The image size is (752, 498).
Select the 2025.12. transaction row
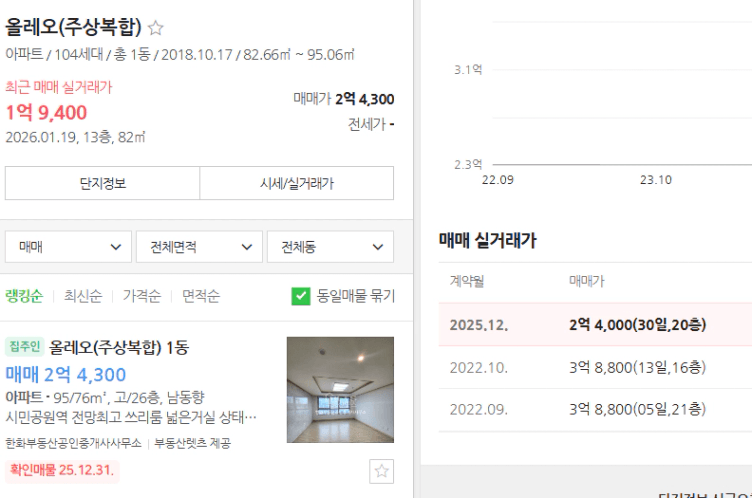coord(595,325)
